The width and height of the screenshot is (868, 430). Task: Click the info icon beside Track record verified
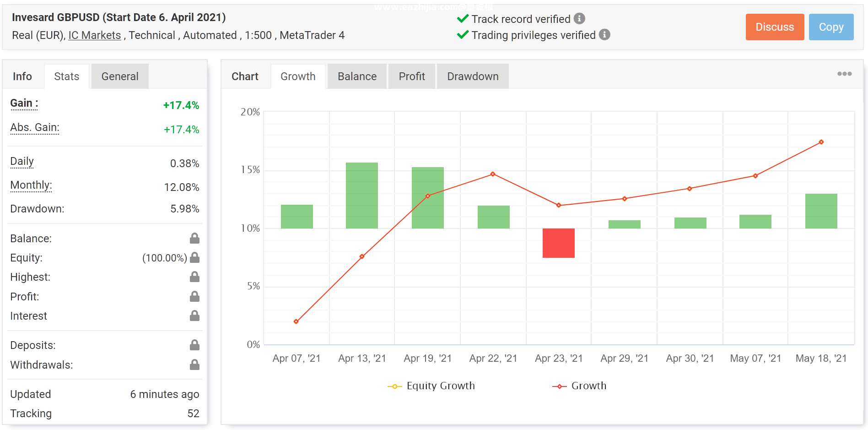point(579,19)
